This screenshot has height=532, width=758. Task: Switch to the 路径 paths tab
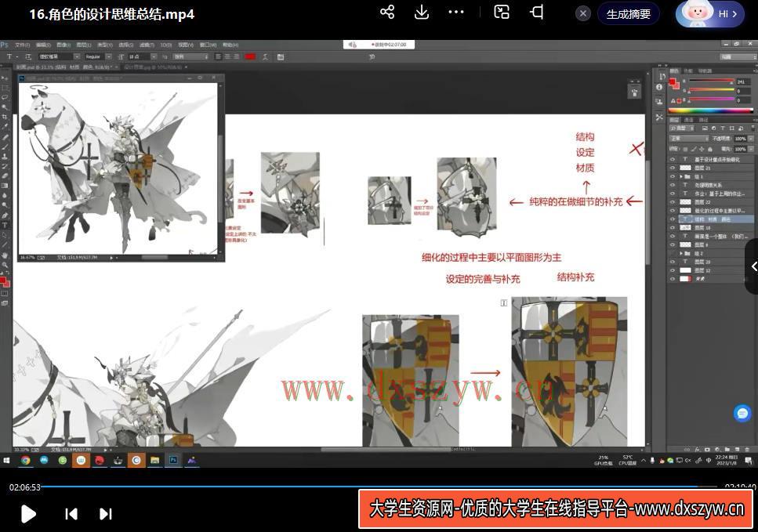coord(703,120)
